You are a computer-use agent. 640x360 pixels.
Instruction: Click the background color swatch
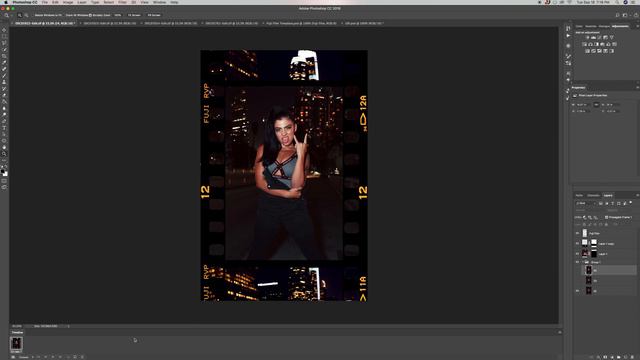coord(5,174)
